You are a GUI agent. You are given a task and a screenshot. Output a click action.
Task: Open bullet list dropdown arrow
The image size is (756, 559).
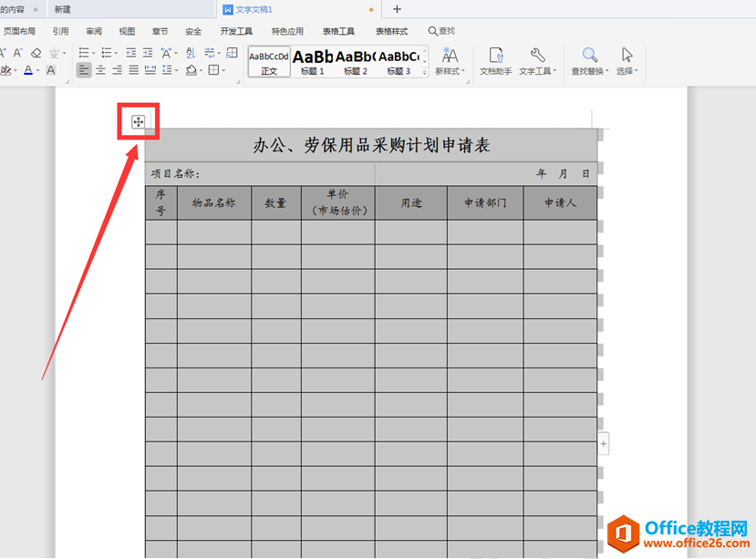[x=94, y=53]
